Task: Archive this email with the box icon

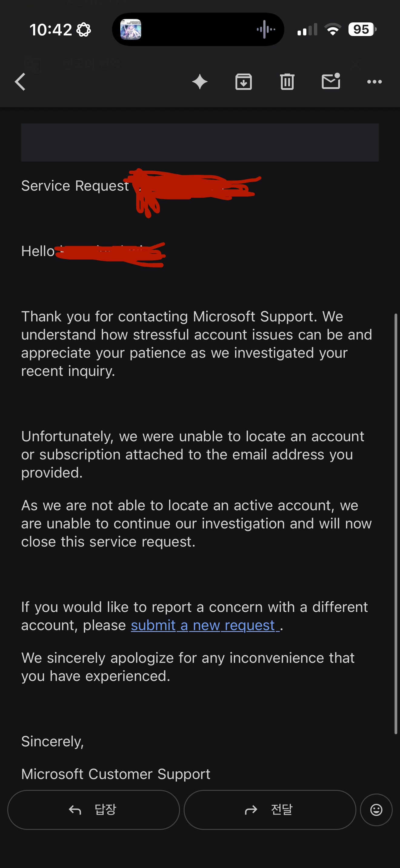Action: click(x=244, y=81)
